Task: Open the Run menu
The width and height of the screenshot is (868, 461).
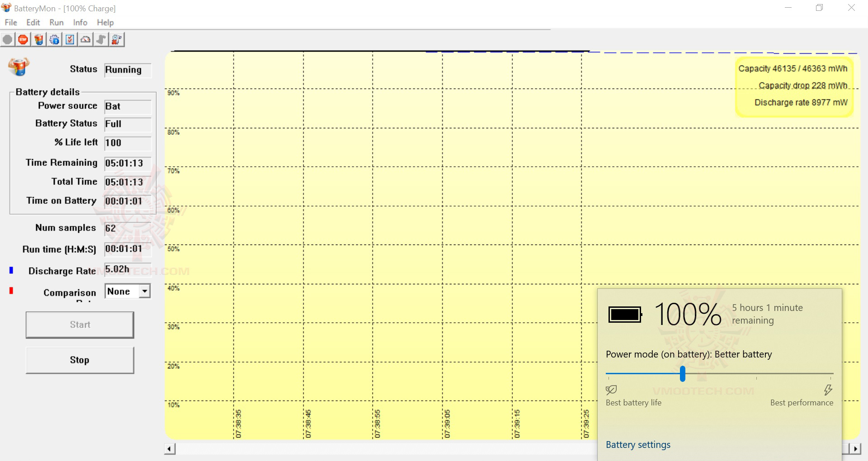Action: [57, 23]
